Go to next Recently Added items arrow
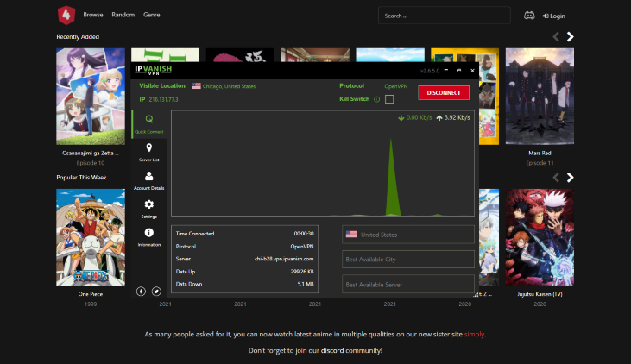The width and height of the screenshot is (631, 364). (x=571, y=36)
